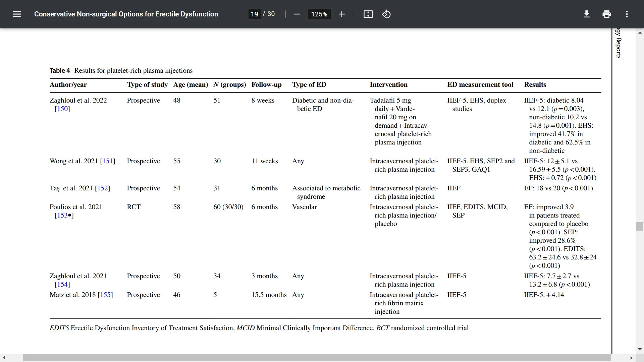Click the EDITS abbreviation footnote
The width and height of the screenshot is (644, 362).
pyautogui.click(x=59, y=328)
